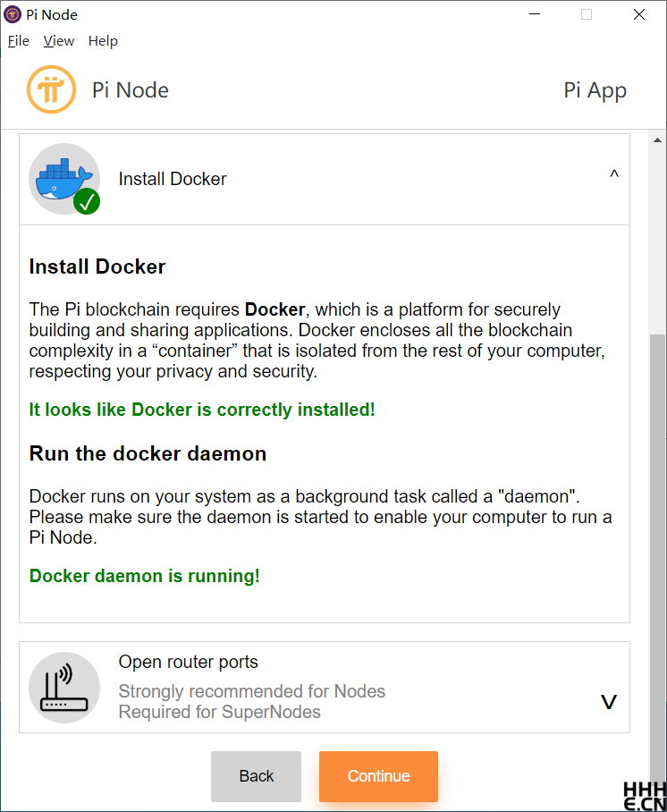Viewport: 667px width, 812px height.
Task: Click the orange Pi Node logo
Action: click(x=51, y=89)
